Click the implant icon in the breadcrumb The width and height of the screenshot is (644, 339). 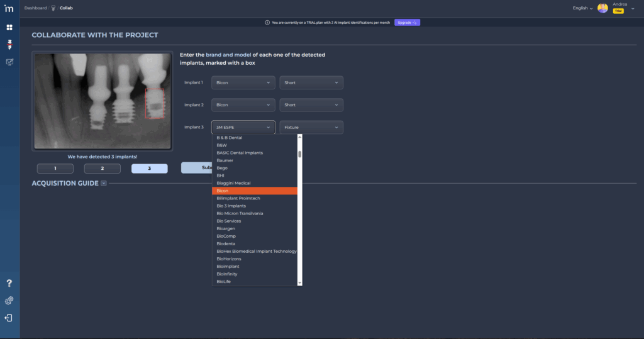pyautogui.click(x=53, y=8)
